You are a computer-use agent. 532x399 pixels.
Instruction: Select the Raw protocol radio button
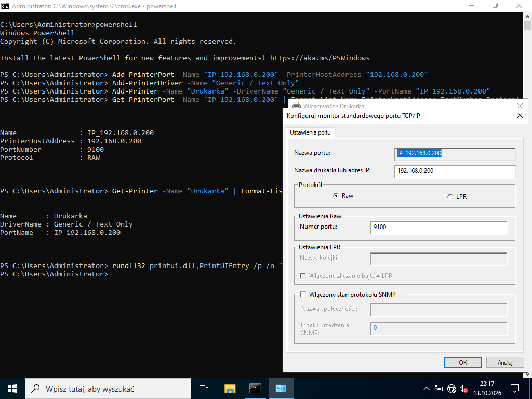point(336,196)
